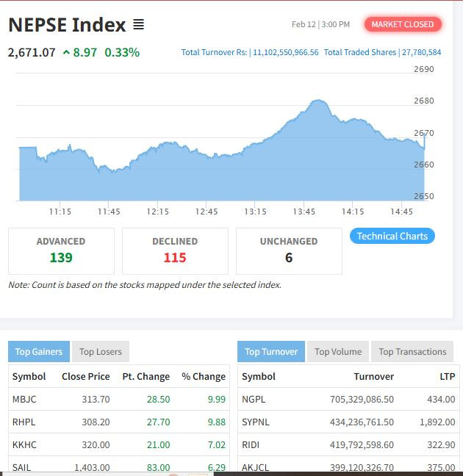
Task: Click the Market Closed status badge
Action: click(x=403, y=24)
